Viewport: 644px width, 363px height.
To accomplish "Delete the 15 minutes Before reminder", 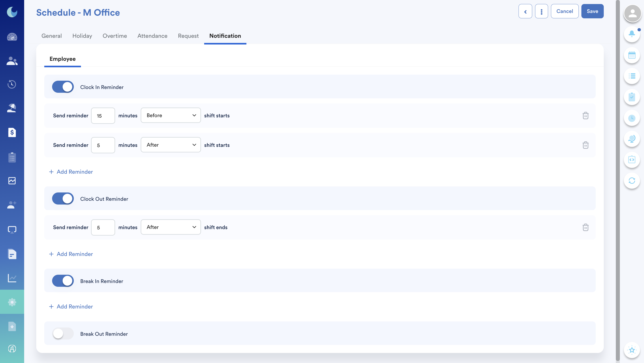I will [x=585, y=116].
